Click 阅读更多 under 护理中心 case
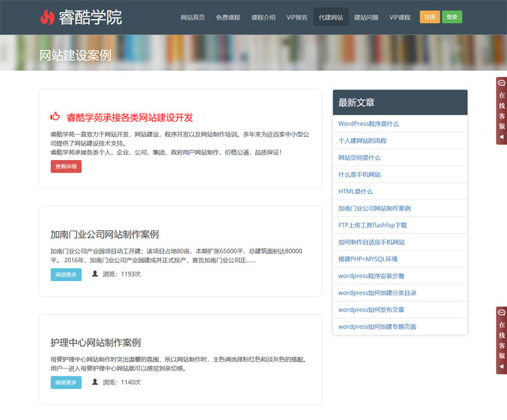This screenshot has height=420, width=507. 66,382
